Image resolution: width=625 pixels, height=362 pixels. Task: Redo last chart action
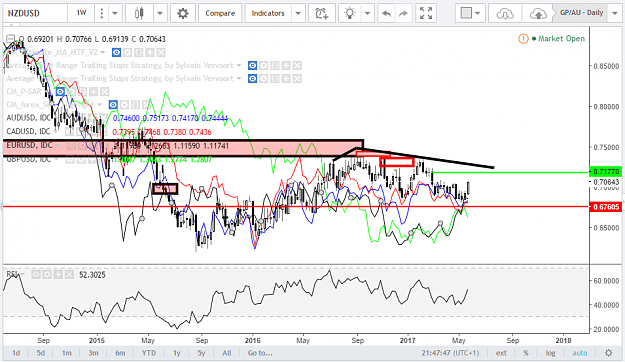pyautogui.click(x=403, y=13)
